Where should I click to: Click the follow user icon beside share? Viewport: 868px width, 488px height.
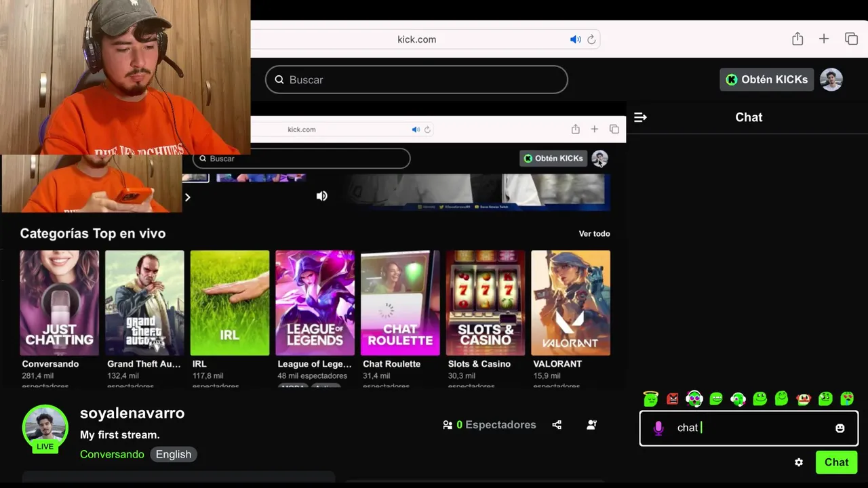point(591,425)
